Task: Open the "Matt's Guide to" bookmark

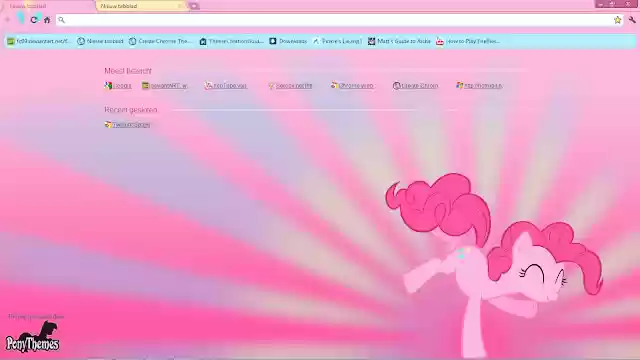Action: point(399,41)
